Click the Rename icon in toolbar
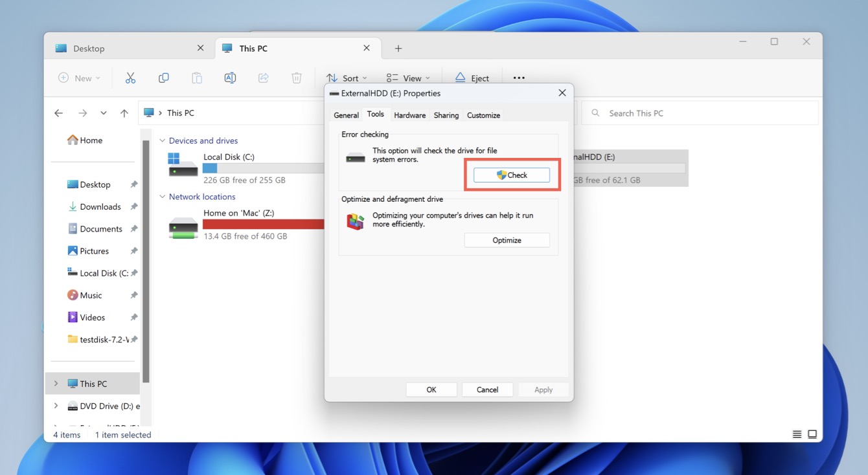The width and height of the screenshot is (868, 475). coord(230,78)
